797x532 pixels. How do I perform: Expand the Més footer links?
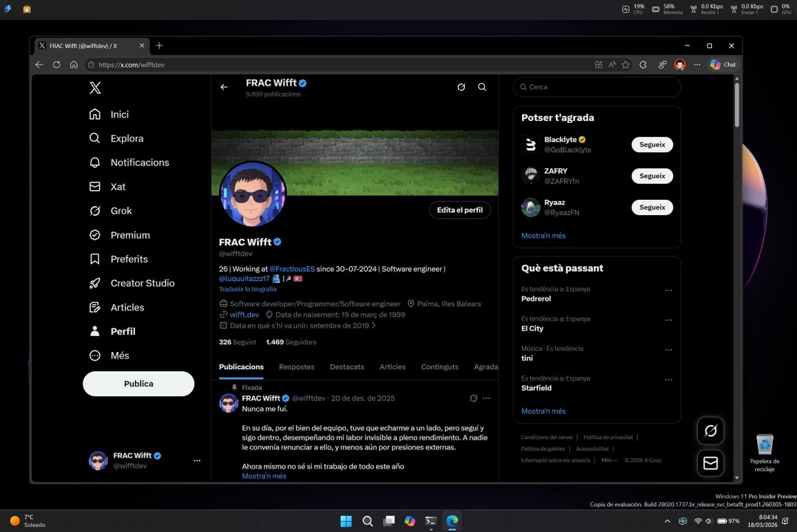[x=609, y=460]
